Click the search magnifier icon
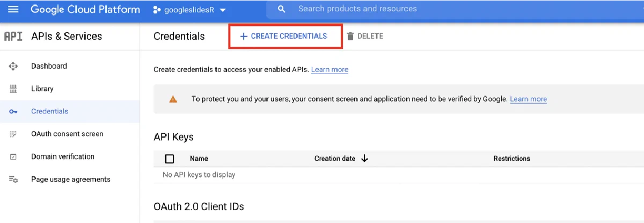 pos(282,9)
